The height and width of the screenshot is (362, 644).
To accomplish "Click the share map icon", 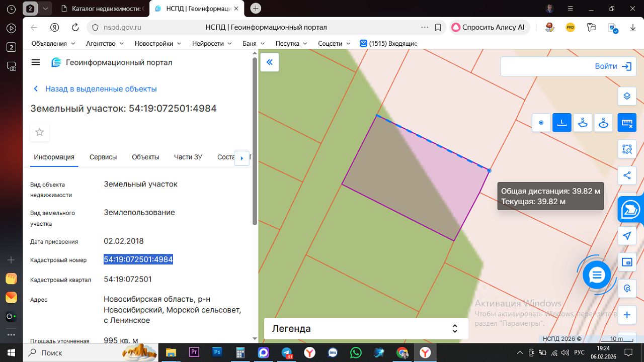I will 627,175.
